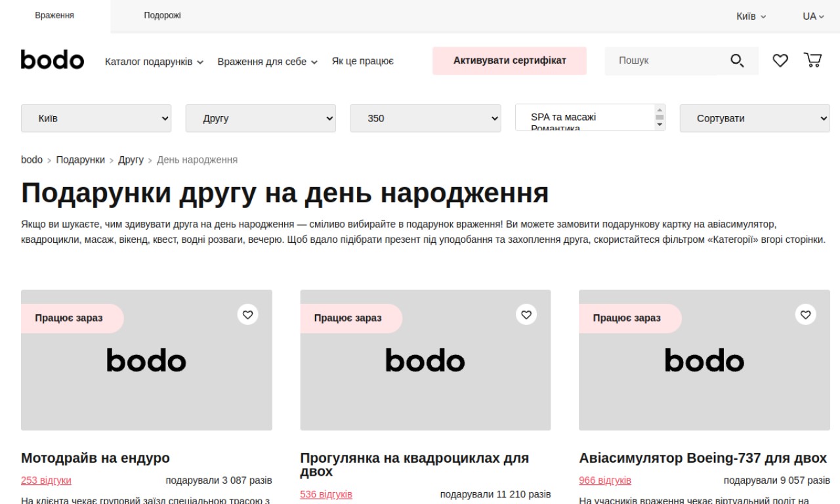Open the wishlist heart icon in the header
The height and width of the screenshot is (504, 840).
[x=780, y=60]
